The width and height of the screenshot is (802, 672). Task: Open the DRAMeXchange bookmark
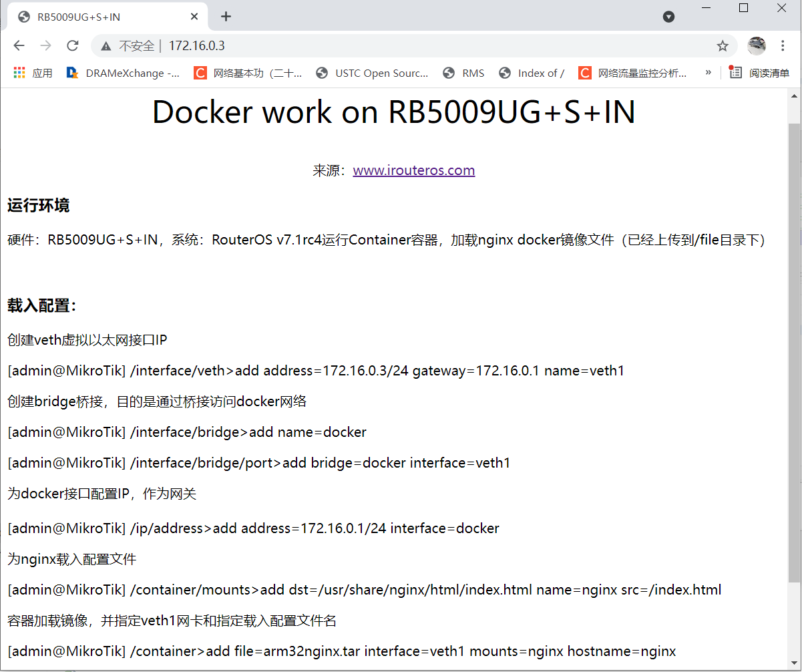tap(124, 73)
